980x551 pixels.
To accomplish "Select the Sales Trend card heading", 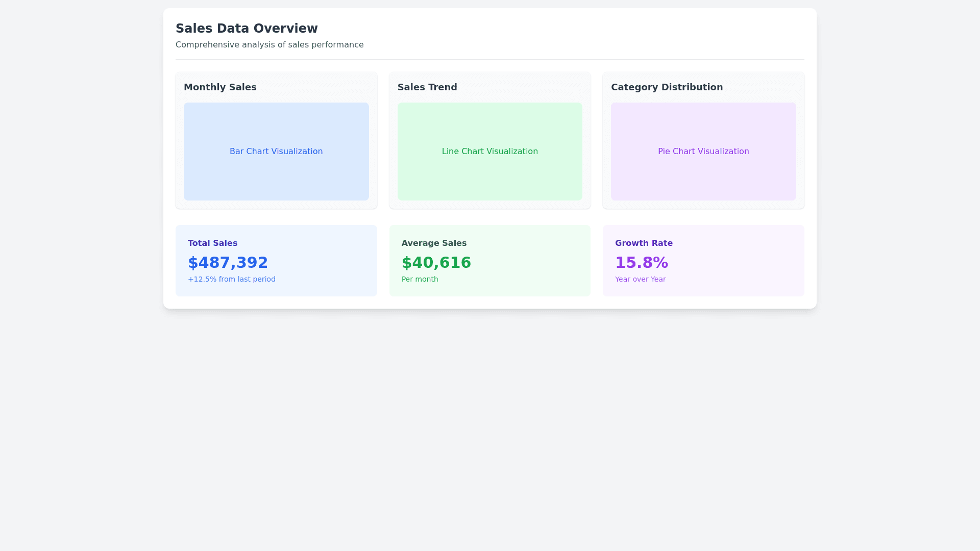I will [427, 87].
